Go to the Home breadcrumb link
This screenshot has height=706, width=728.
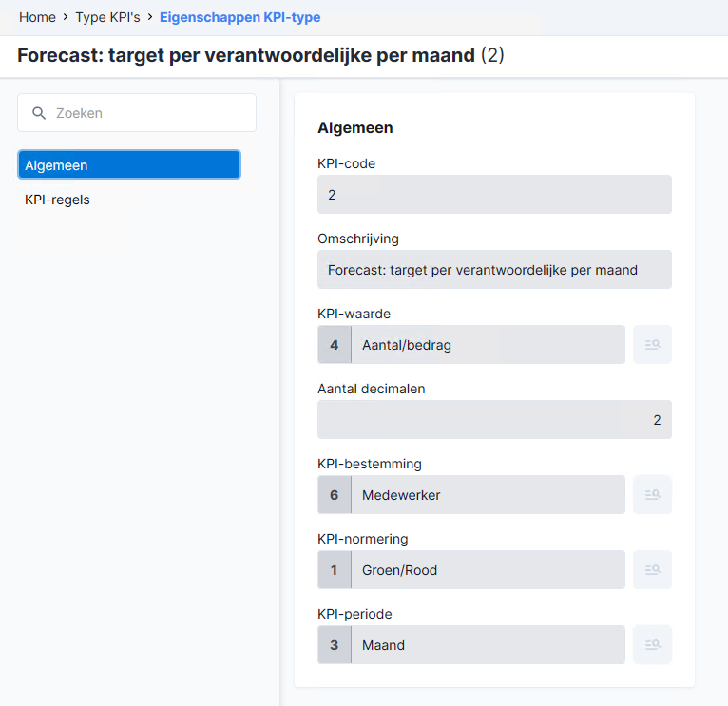coord(37,17)
